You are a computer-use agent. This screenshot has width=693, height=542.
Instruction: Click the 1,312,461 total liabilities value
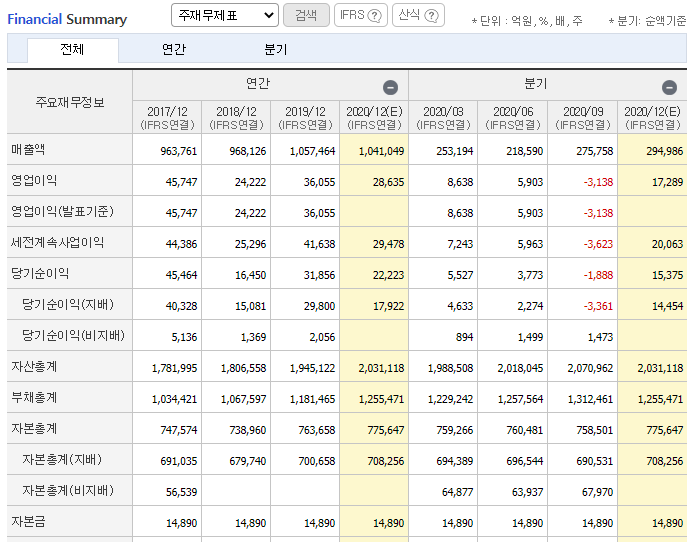click(590, 399)
